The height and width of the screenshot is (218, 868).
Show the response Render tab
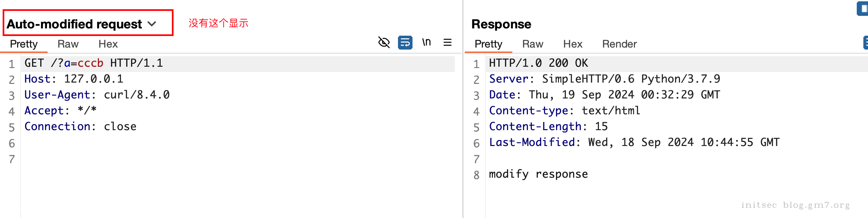pyautogui.click(x=619, y=44)
